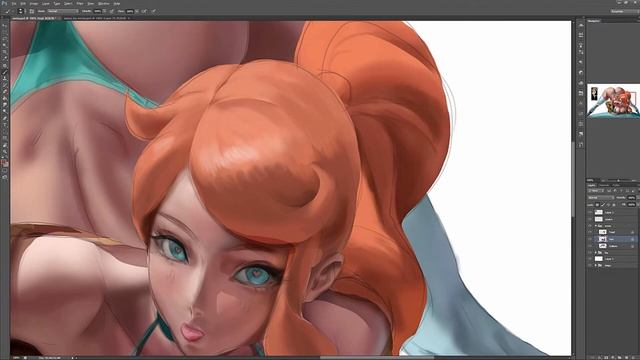Expand the bottommost collapsed layer group

pos(596,265)
